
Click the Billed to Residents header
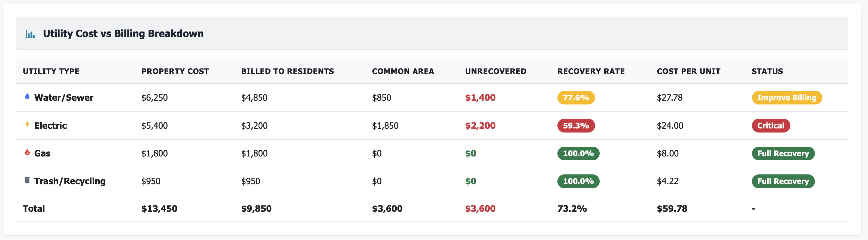pyautogui.click(x=287, y=71)
